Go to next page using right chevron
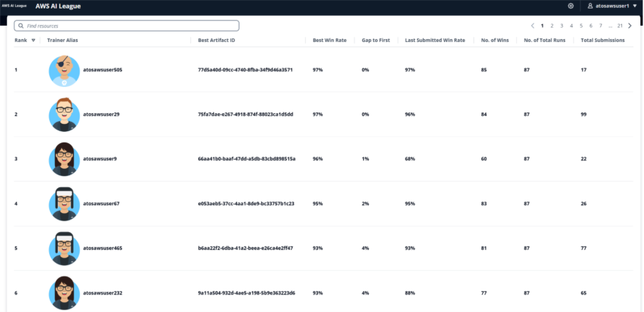The height and width of the screenshot is (312, 644). pos(630,26)
